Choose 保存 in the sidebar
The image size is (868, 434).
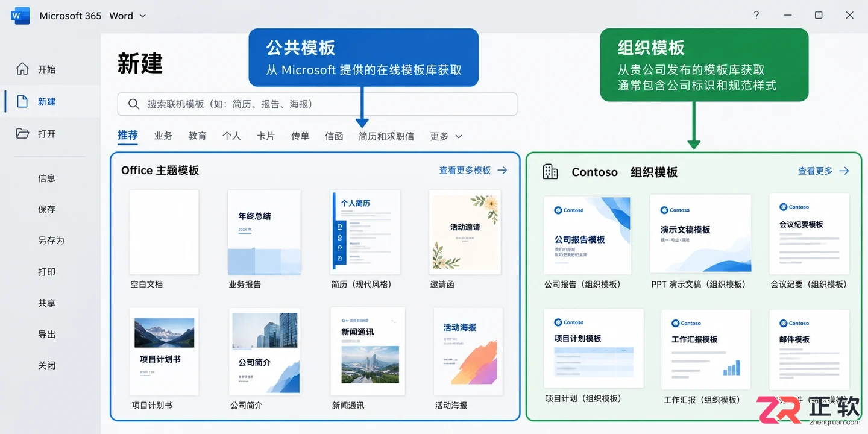(46, 209)
